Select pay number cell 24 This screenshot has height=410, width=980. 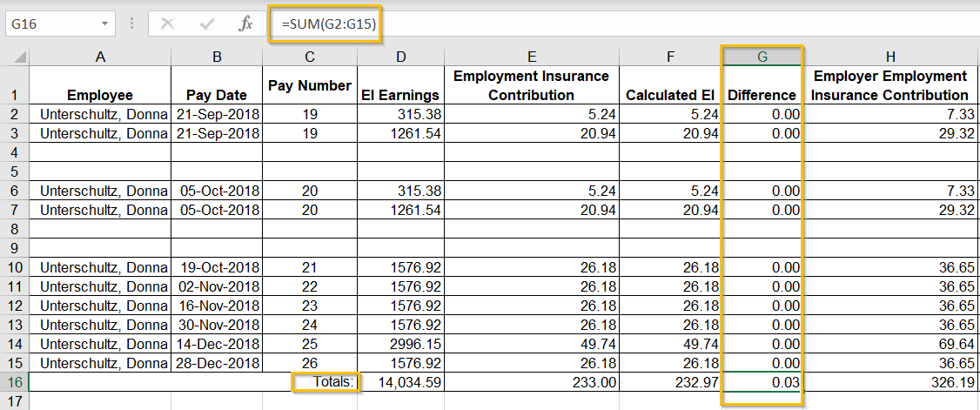[310, 325]
